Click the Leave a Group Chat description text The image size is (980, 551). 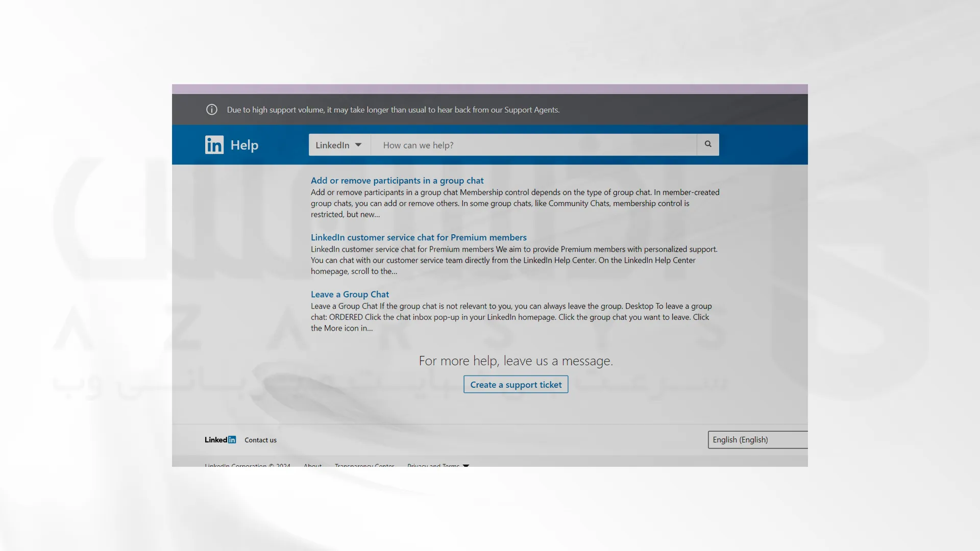(511, 317)
